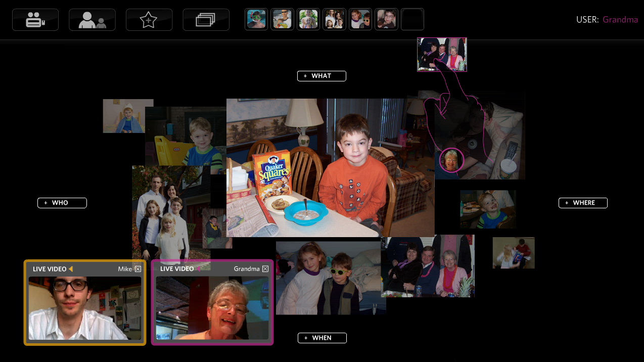Expand the WHO filter
Image resolution: width=644 pixels, height=362 pixels.
[62, 203]
